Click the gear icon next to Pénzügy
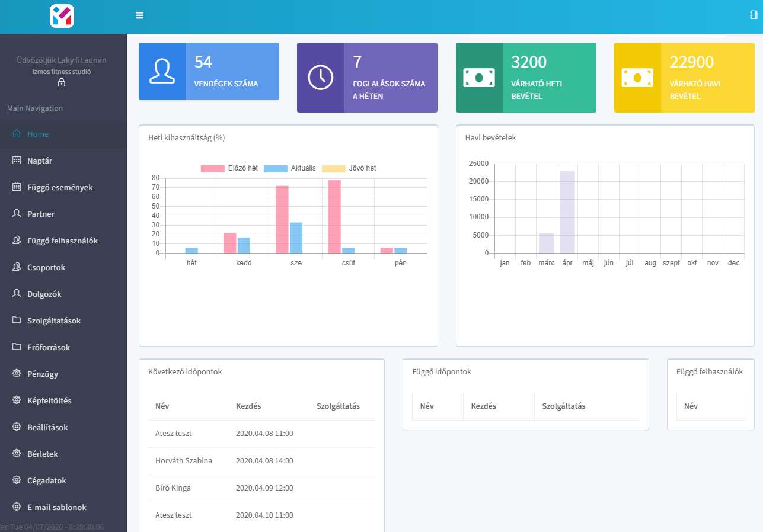This screenshot has height=532, width=763. tap(17, 374)
